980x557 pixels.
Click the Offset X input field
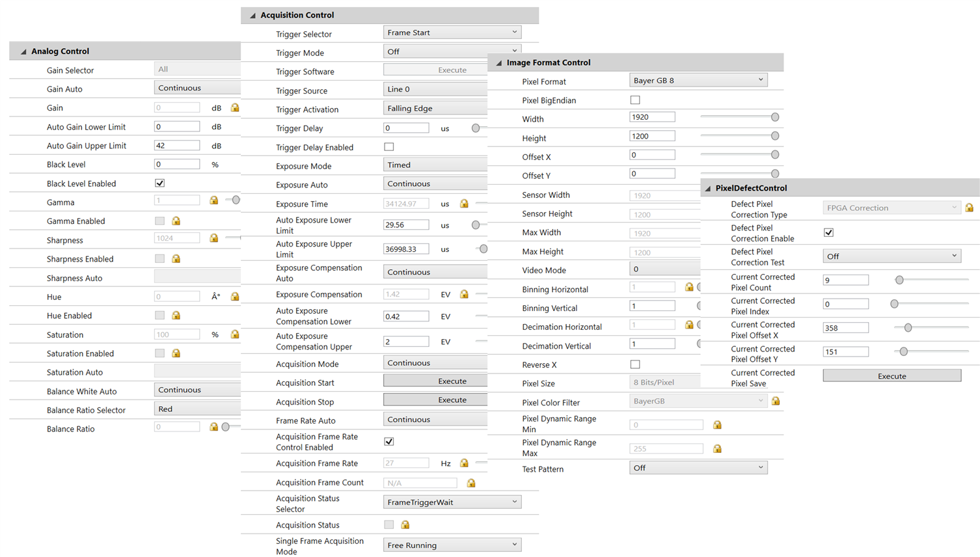[652, 155]
